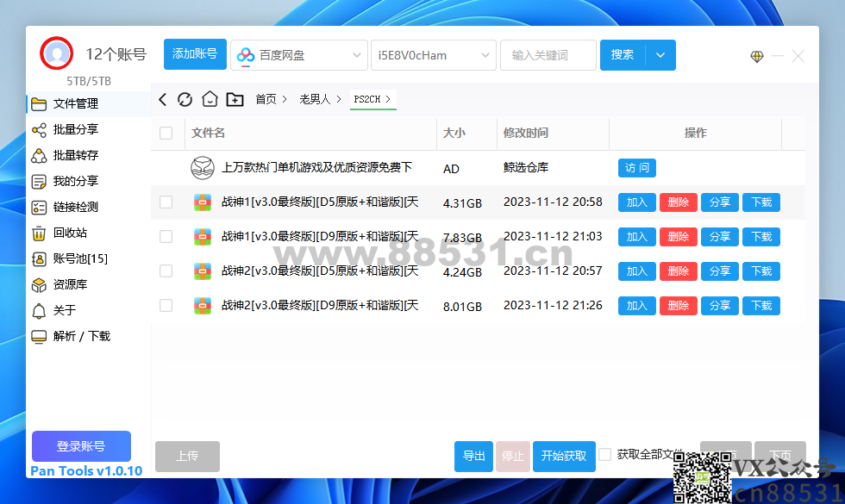This screenshot has width=845, height=504.
Task: Create a new folder icon
Action: (x=235, y=99)
